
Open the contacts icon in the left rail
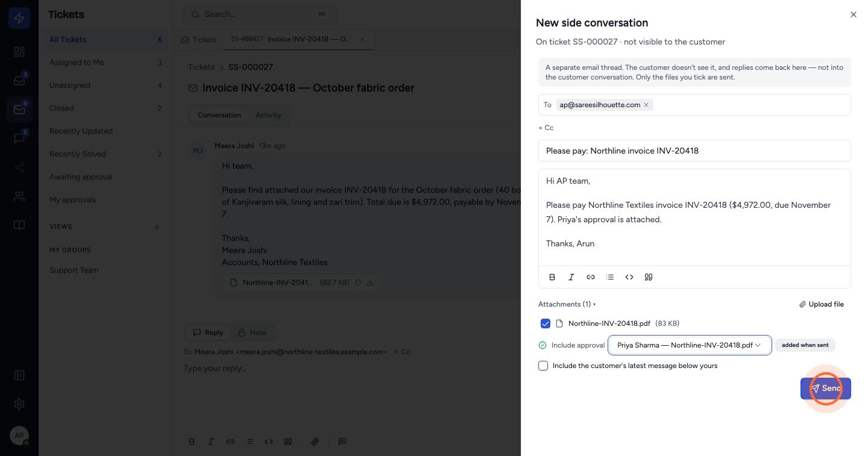pos(19,196)
